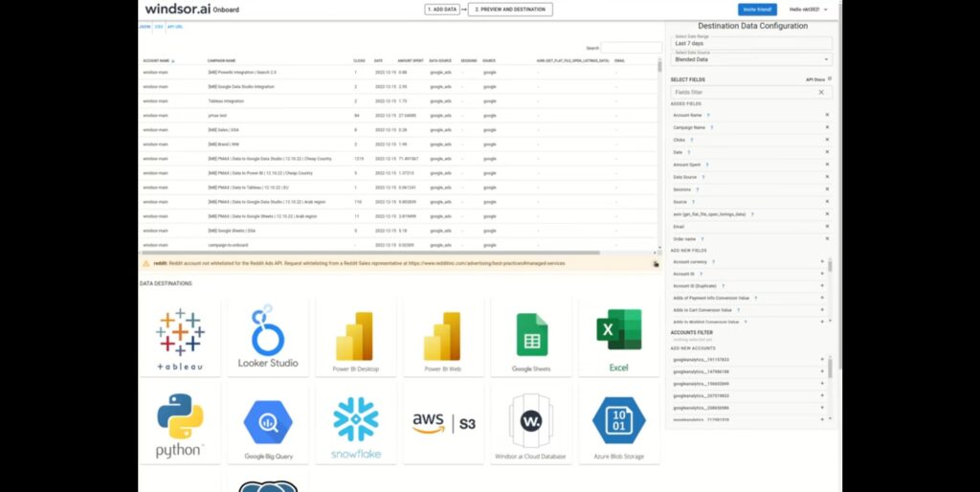This screenshot has height=492, width=980.
Task: Open the JSON tab
Action: point(145,27)
